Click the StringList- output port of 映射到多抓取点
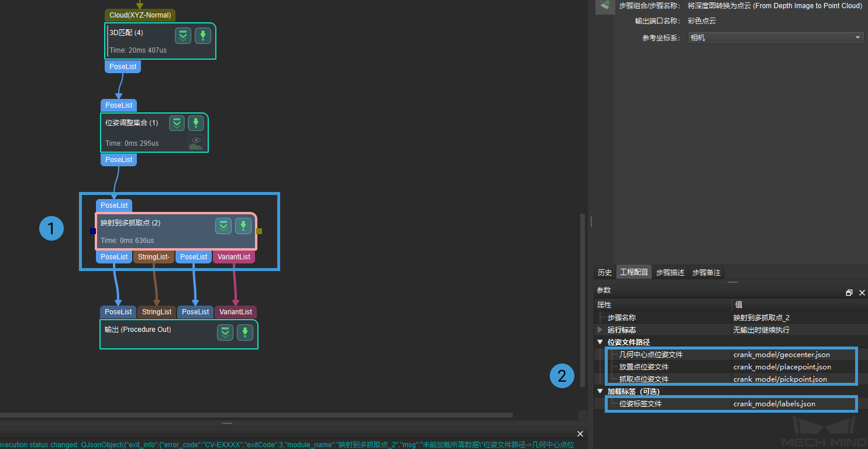The image size is (868, 449). tap(154, 257)
